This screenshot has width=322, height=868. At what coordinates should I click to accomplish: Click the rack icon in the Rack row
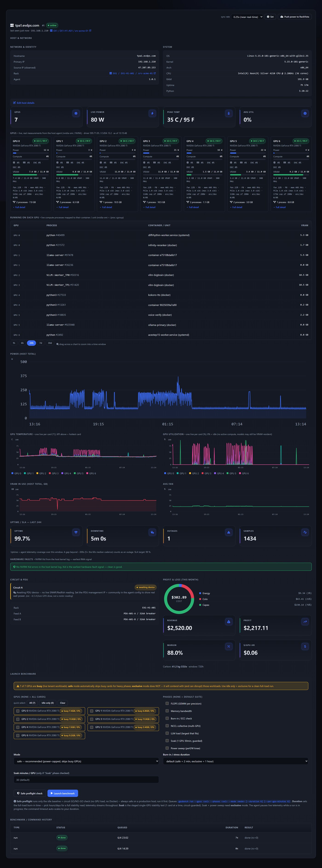(111, 73)
